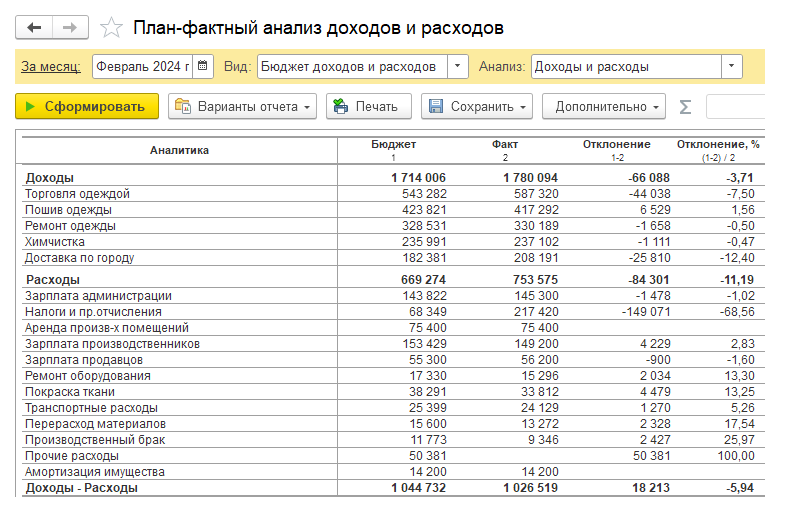Image resolution: width=800 pixels, height=512 pixels.
Task: Click percent value '100,00'
Action: tap(736, 455)
